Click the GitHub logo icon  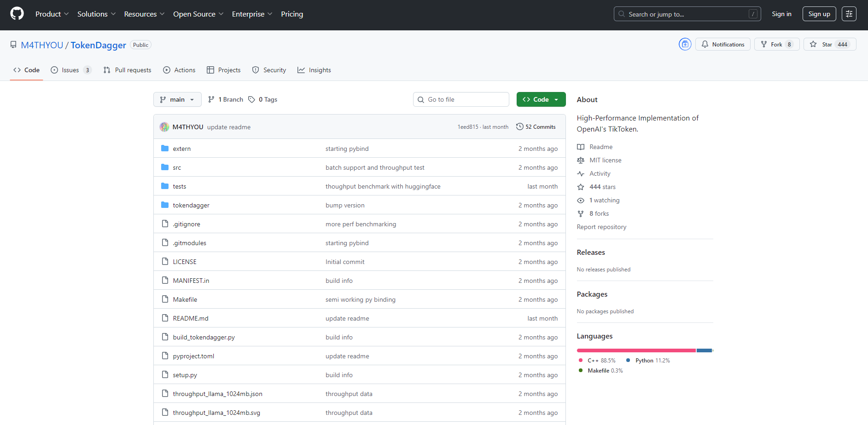17,14
